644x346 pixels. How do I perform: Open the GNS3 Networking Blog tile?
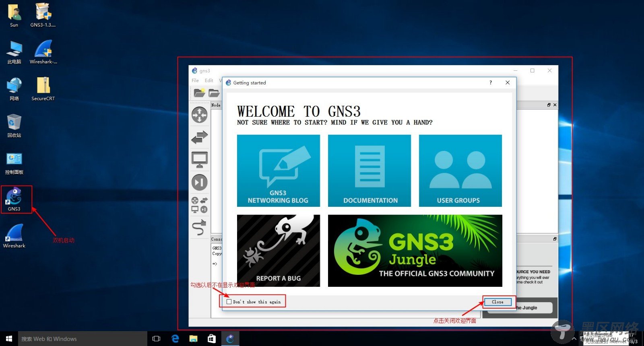(x=279, y=171)
